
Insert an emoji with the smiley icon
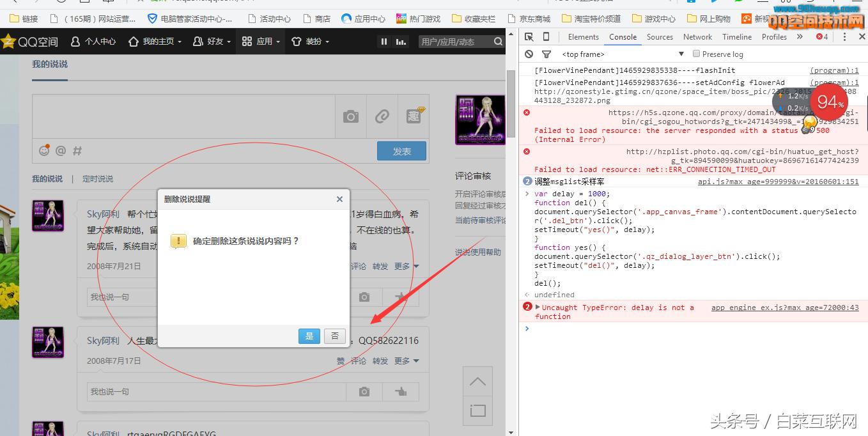(x=44, y=151)
